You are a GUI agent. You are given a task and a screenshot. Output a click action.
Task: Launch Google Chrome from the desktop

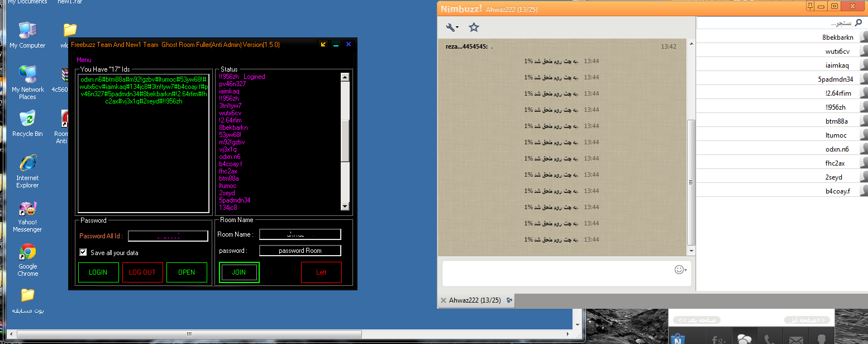pos(27,260)
